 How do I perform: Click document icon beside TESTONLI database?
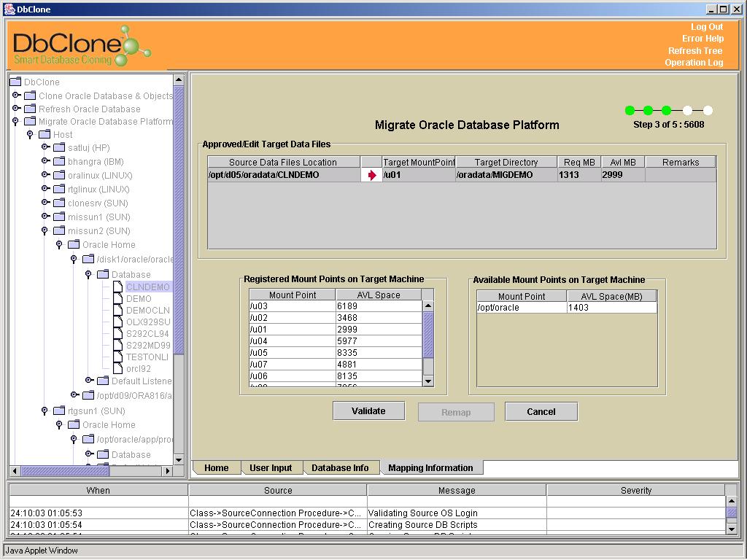(x=118, y=357)
